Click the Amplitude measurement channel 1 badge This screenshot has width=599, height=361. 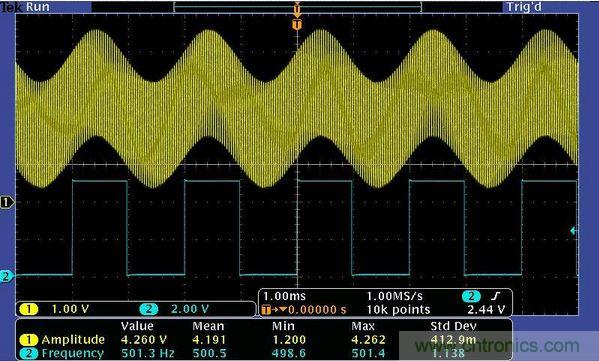click(x=29, y=340)
